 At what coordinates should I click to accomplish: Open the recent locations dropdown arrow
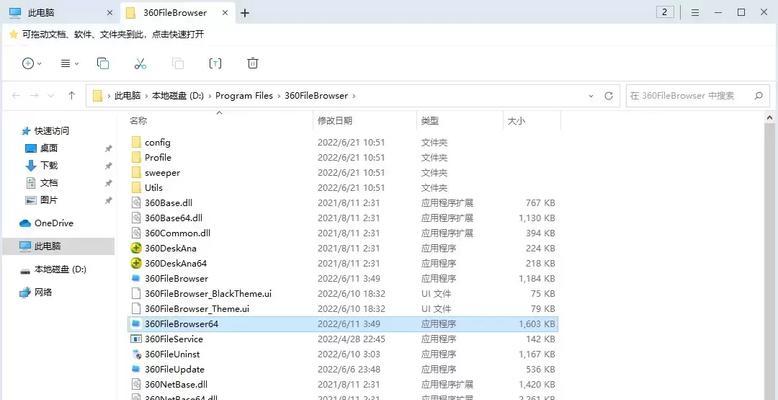pos(51,96)
